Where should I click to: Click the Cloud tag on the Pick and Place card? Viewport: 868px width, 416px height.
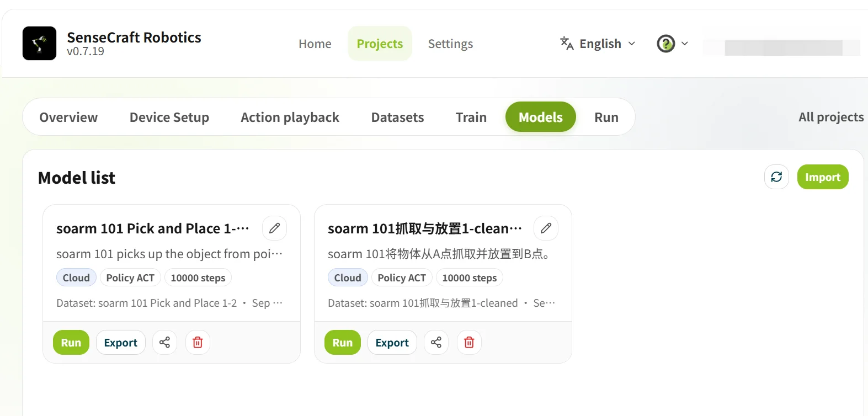pyautogui.click(x=76, y=278)
